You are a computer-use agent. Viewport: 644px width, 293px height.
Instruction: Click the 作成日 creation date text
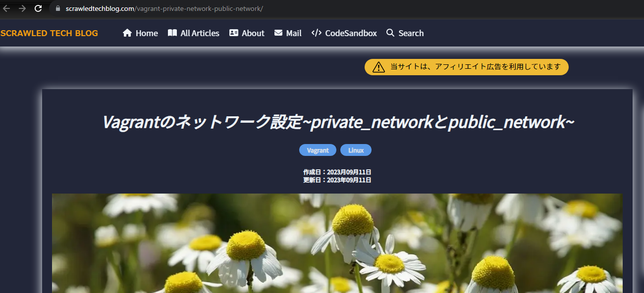point(337,172)
